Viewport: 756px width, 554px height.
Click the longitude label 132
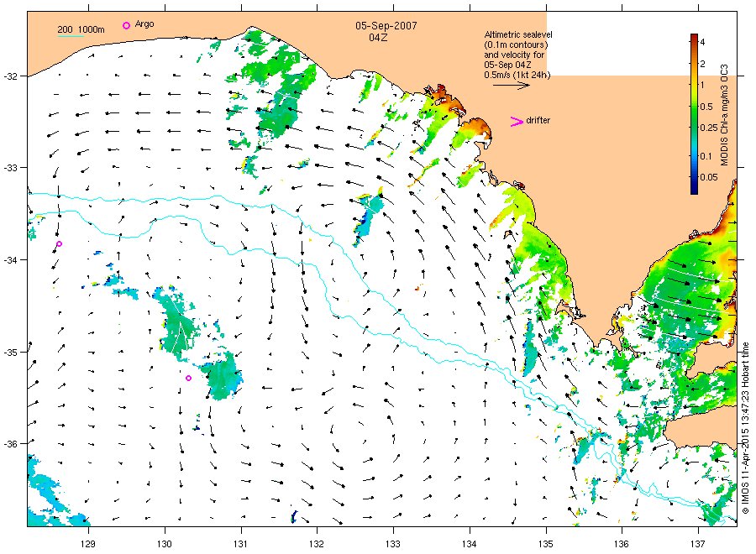pos(317,545)
